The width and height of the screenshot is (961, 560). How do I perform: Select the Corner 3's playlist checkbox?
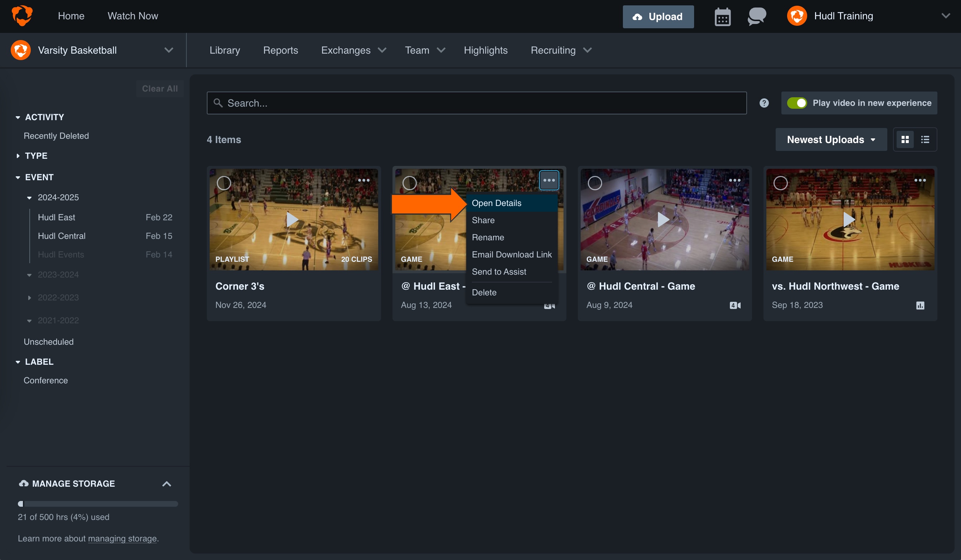224,183
